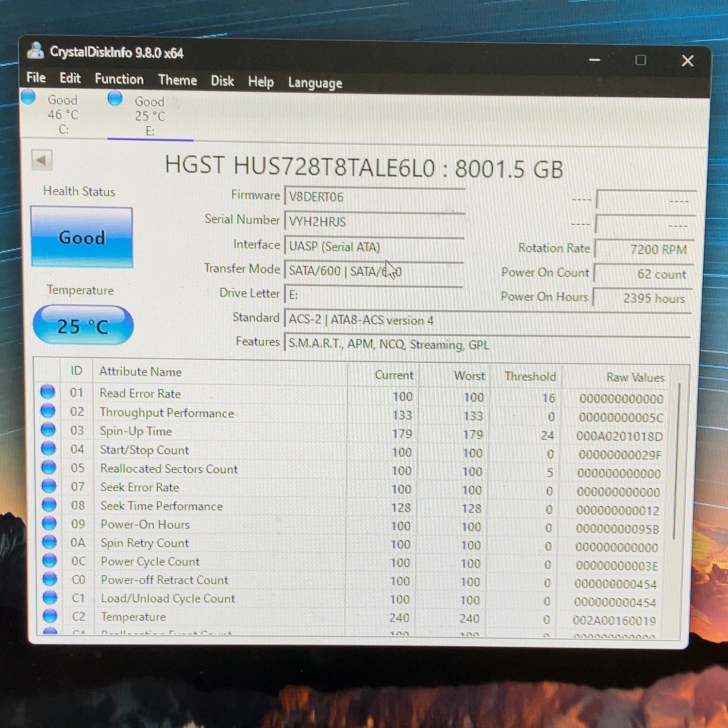Click the Threshold column header
Image resolution: width=728 pixels, height=728 pixels.
coord(530,376)
